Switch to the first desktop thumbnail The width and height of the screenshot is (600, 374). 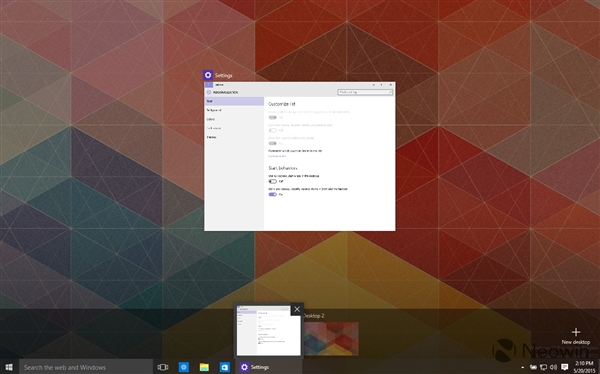[269, 331]
